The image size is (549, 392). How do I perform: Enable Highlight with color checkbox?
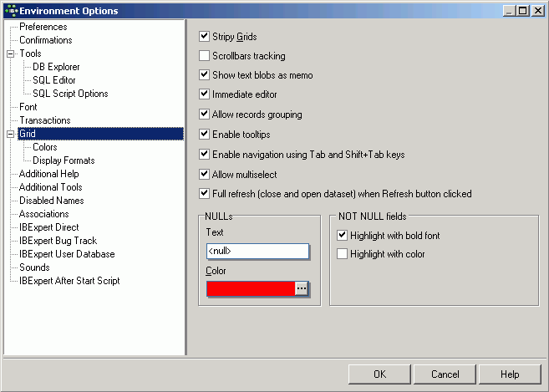click(342, 254)
